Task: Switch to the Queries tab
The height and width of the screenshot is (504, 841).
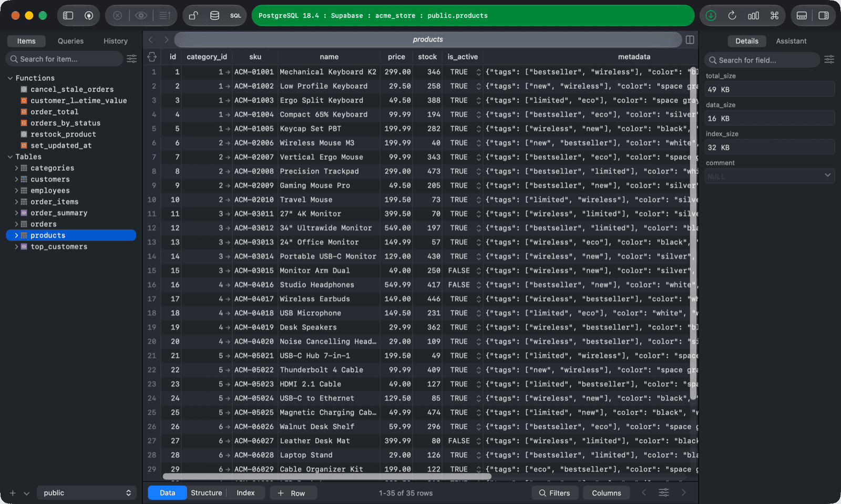Action: pyautogui.click(x=70, y=41)
